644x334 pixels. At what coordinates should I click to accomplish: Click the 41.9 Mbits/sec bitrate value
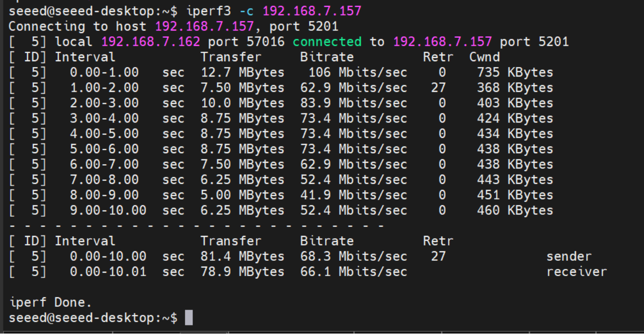tap(353, 195)
